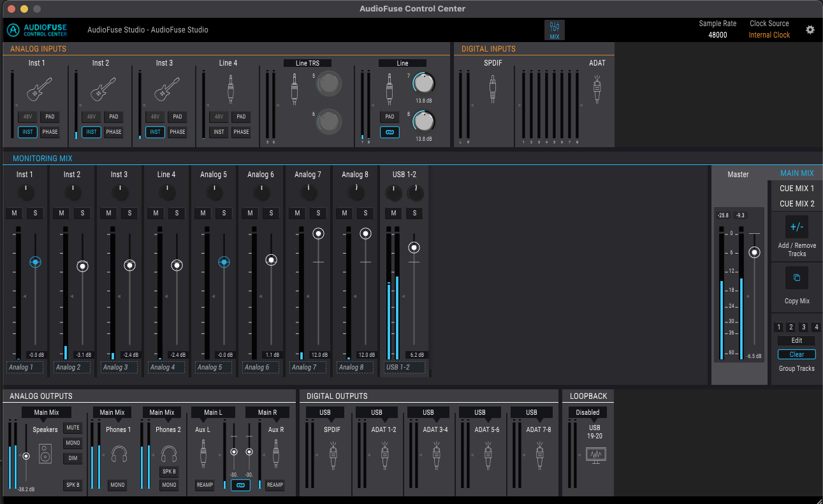Click the Phones 2 headphone icon

pos(169,454)
